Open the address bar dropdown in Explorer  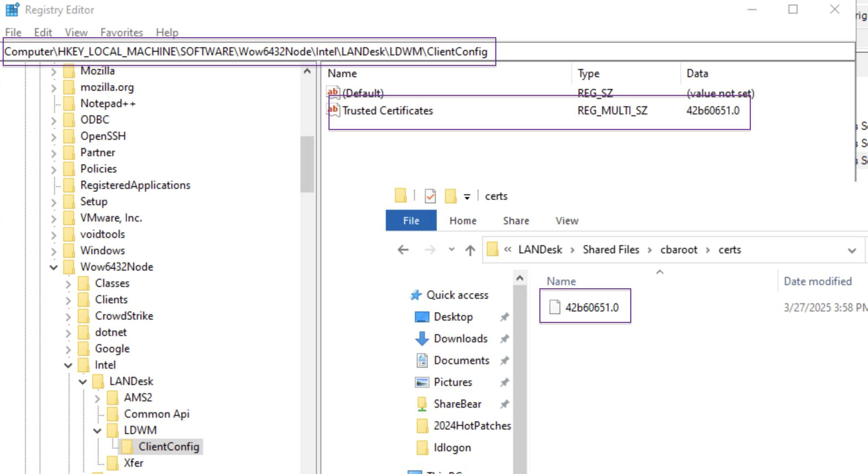point(852,250)
